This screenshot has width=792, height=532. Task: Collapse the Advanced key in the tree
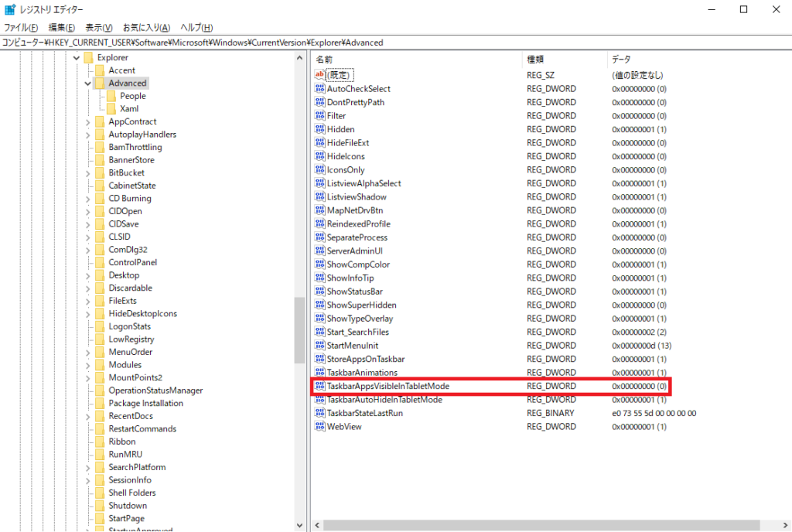tap(87, 84)
